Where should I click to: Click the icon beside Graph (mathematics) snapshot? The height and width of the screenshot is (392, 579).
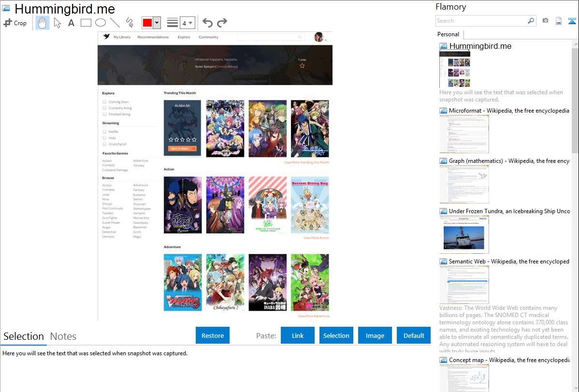coord(443,161)
